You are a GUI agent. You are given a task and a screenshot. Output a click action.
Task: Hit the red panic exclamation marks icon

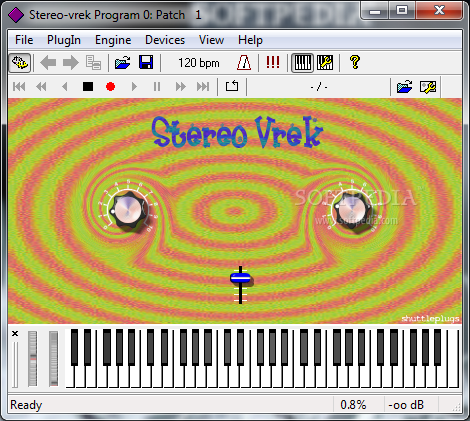click(273, 62)
